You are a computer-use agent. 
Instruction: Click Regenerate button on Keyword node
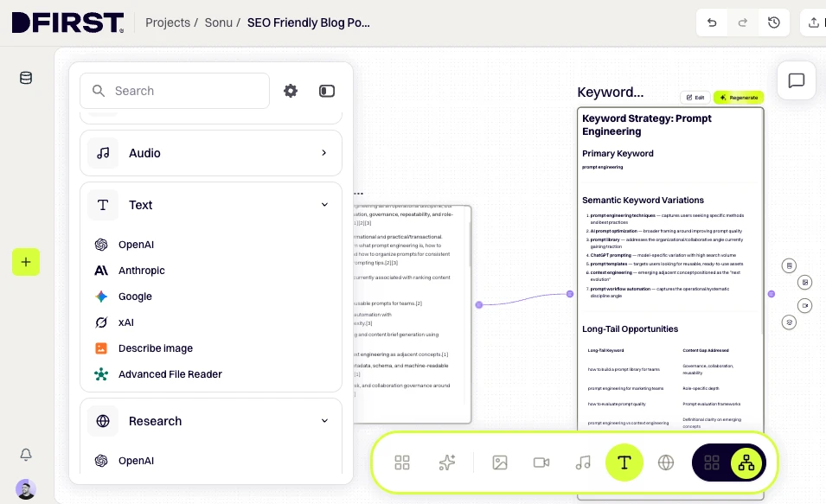coord(739,98)
